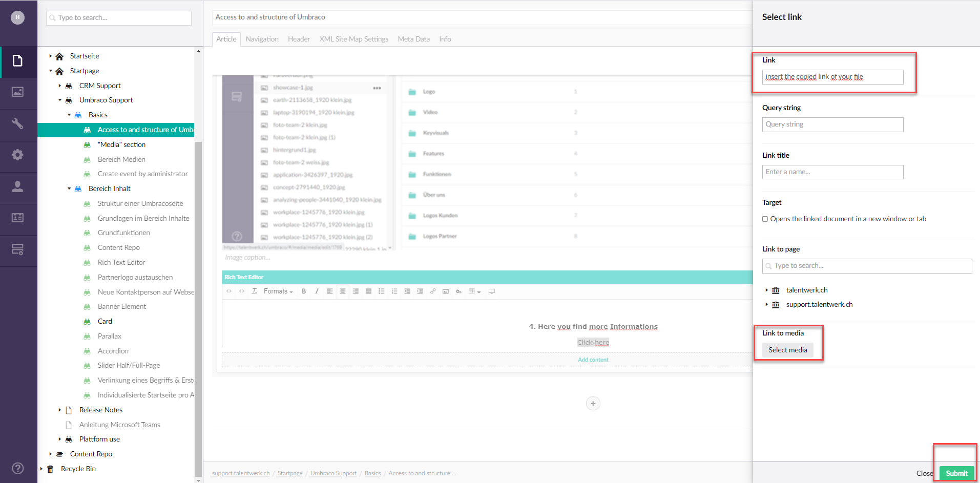Click the user avatar H
980x483 pixels.
pos(18,17)
